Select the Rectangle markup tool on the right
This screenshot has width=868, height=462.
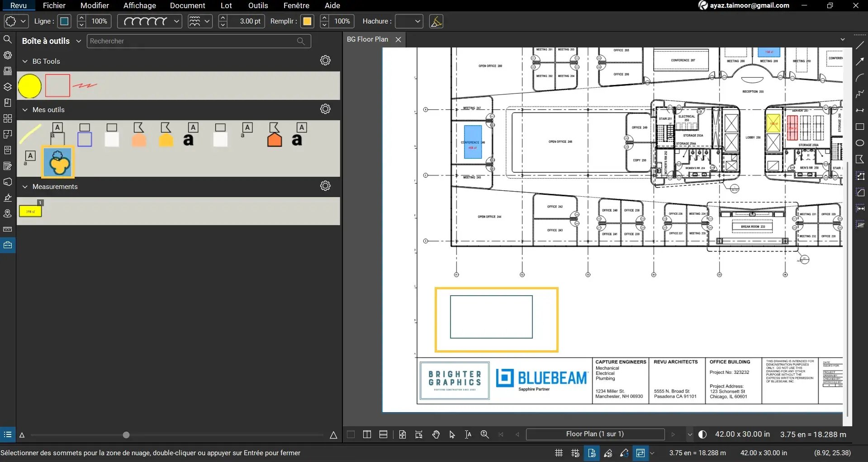click(860, 127)
